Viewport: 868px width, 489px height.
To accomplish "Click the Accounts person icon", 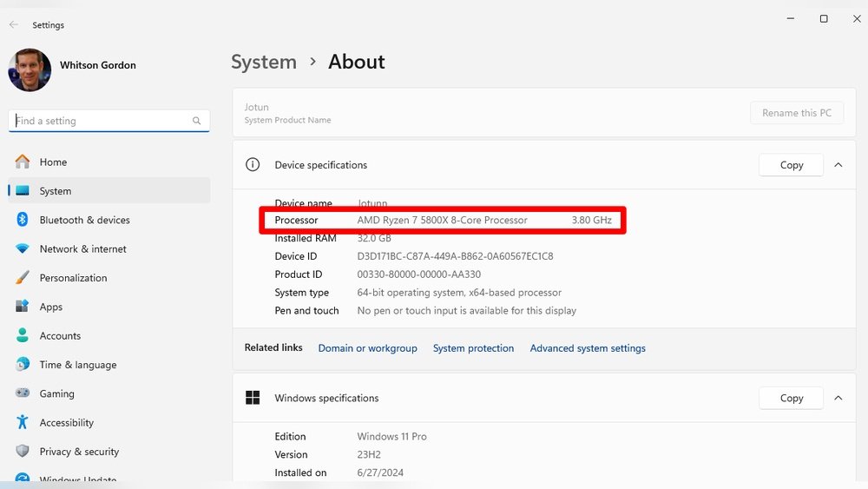I will [23, 336].
